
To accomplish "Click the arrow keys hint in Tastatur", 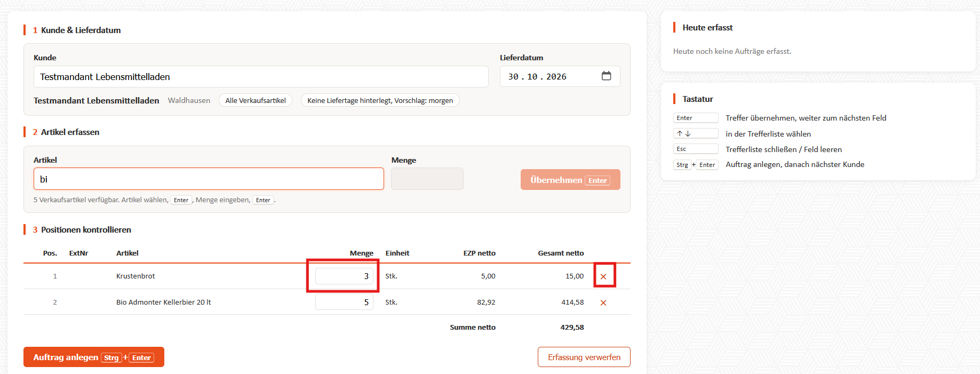I will (x=696, y=133).
